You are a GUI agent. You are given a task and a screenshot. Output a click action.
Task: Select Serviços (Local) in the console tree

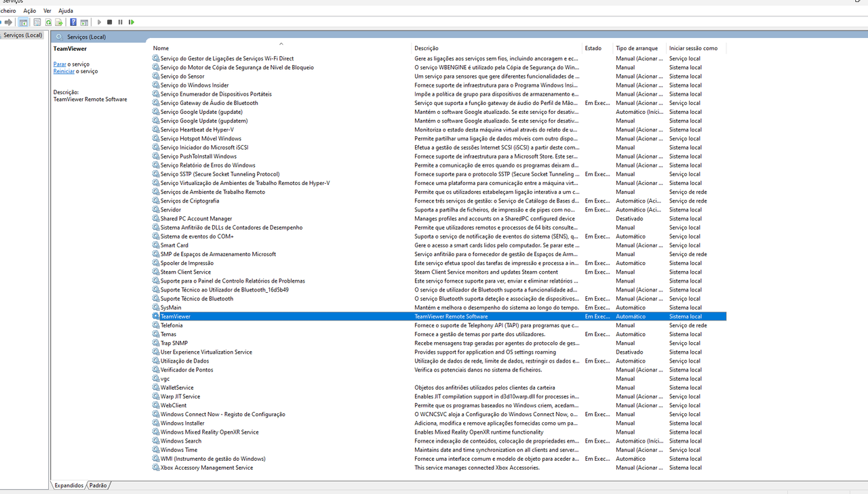point(22,35)
